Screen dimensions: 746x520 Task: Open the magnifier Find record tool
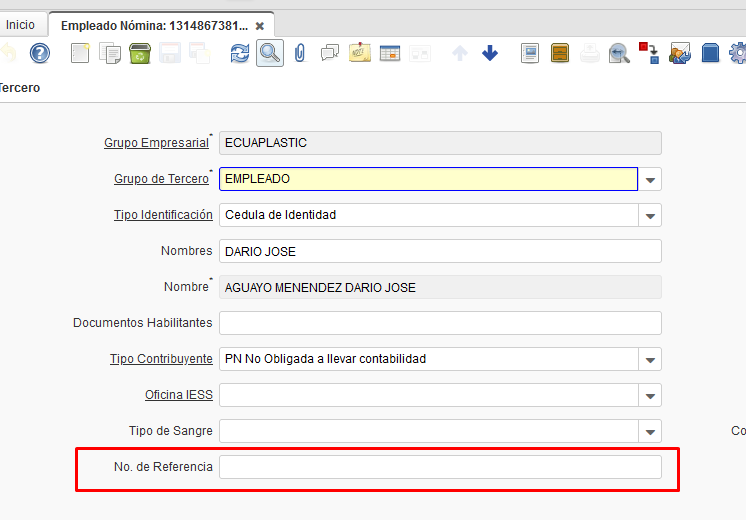tap(269, 53)
